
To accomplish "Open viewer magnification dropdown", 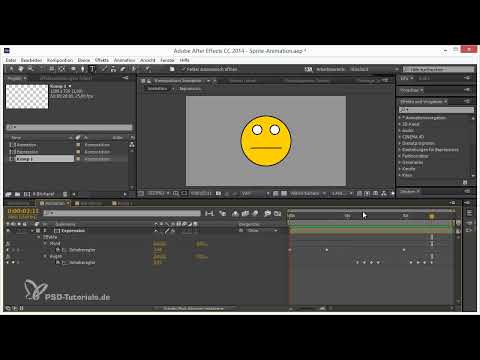I will [x=159, y=193].
